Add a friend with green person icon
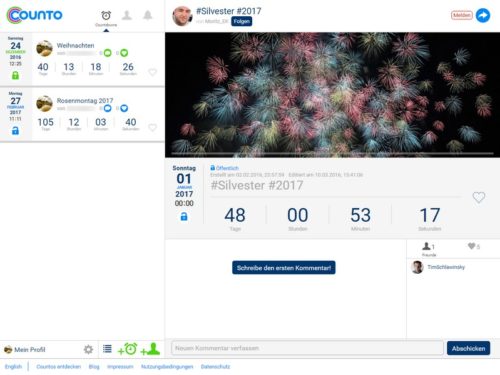 point(150,349)
